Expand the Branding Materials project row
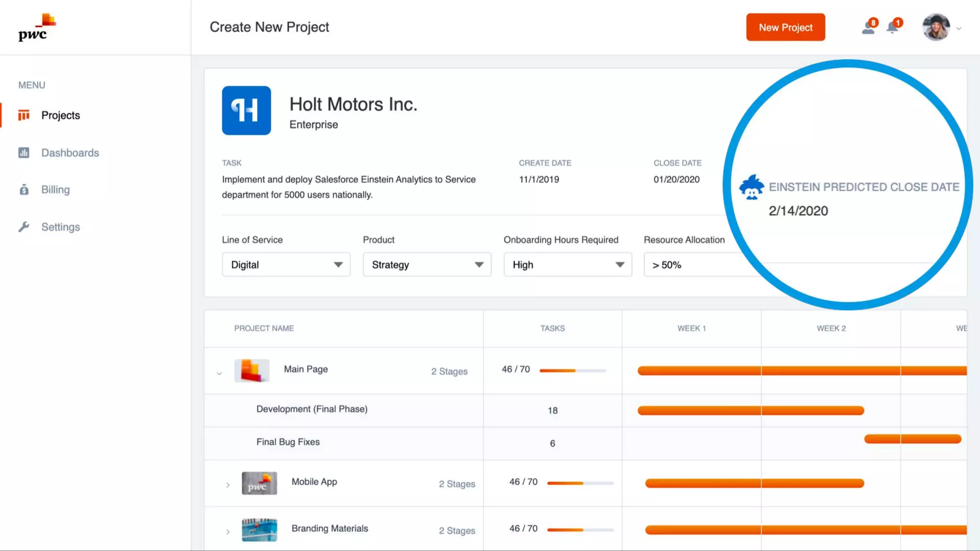The image size is (980, 551). 228,531
